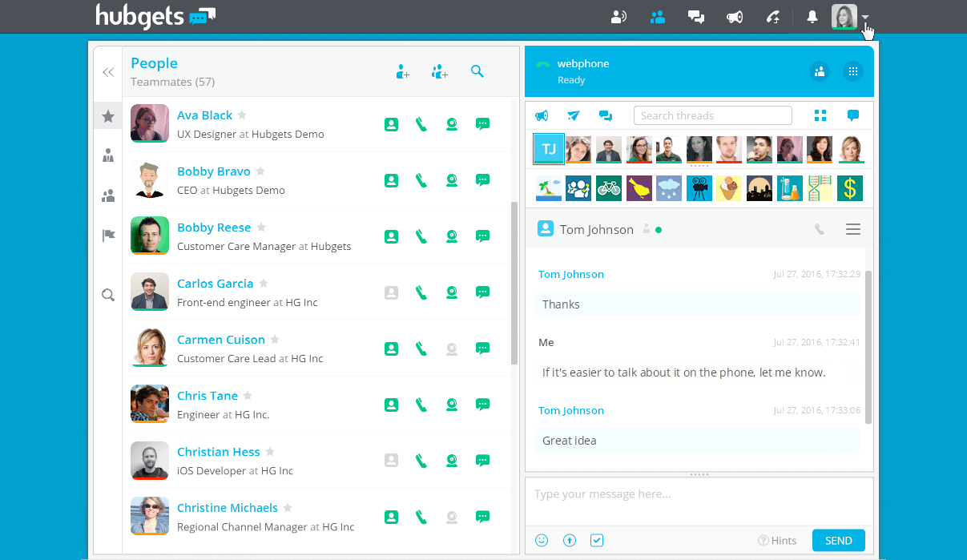
Task: Open the emoji picker
Action: [542, 541]
